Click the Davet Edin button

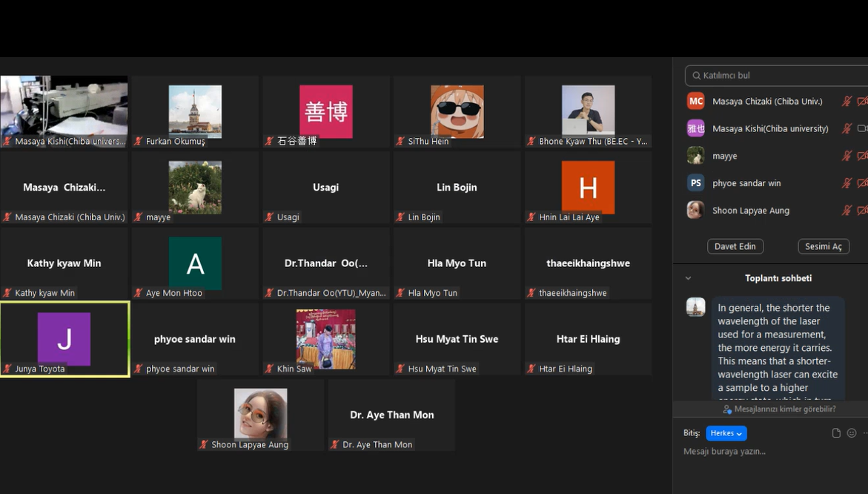(x=735, y=246)
